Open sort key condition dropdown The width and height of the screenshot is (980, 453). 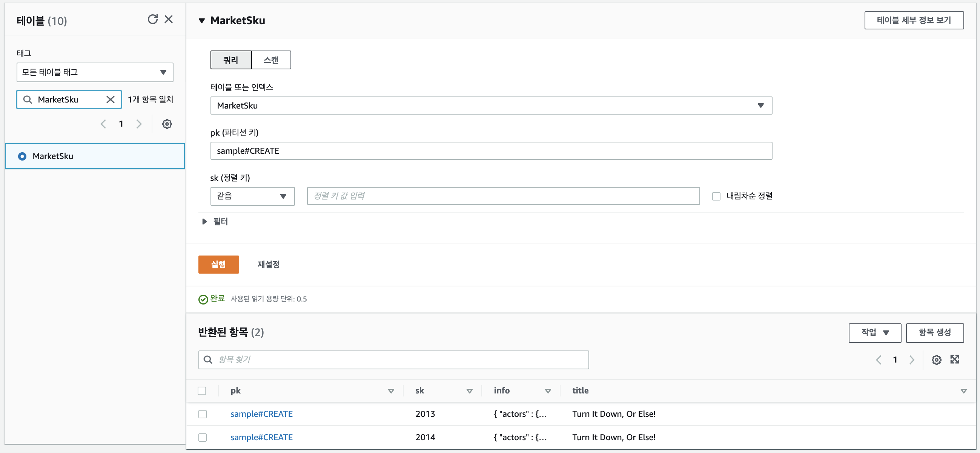pyautogui.click(x=252, y=196)
